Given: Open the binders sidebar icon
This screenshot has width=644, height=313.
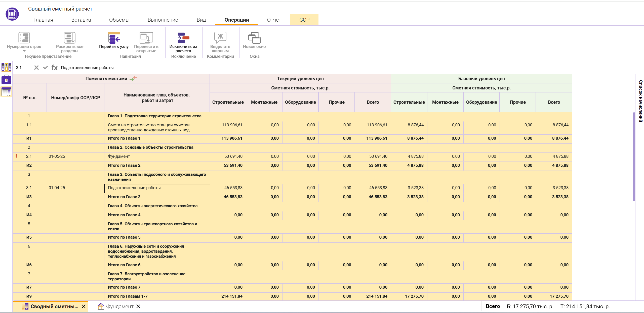Looking at the screenshot, I should 6,67.
